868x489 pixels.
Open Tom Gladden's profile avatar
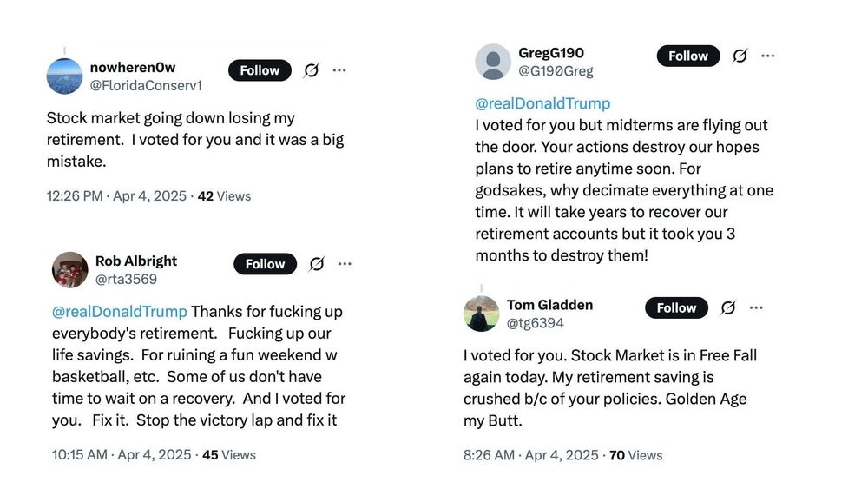coord(482,314)
